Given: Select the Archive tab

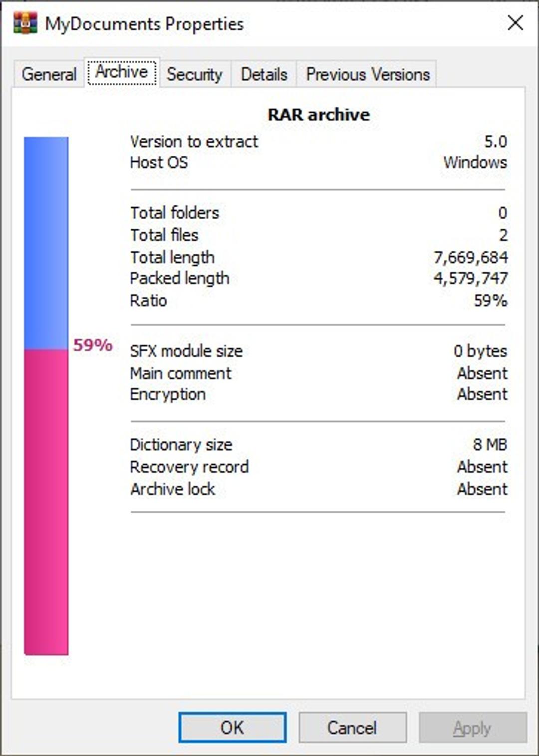Looking at the screenshot, I should (x=122, y=72).
